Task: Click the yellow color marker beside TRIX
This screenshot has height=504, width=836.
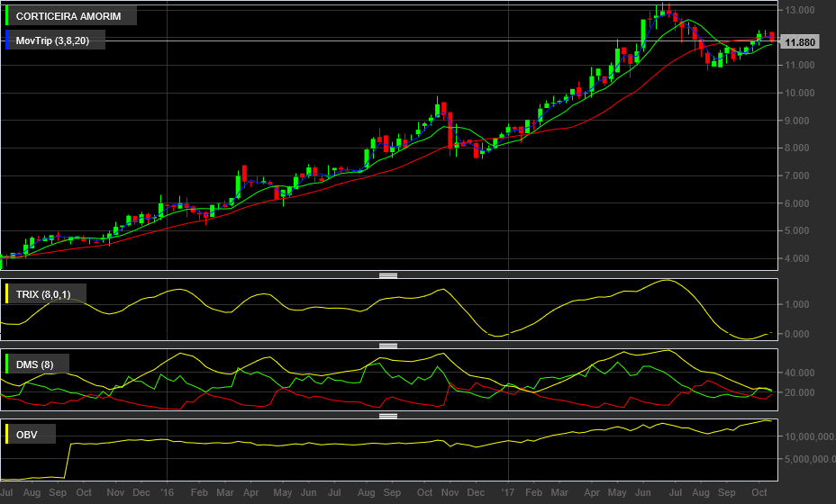Action: pyautogui.click(x=7, y=294)
